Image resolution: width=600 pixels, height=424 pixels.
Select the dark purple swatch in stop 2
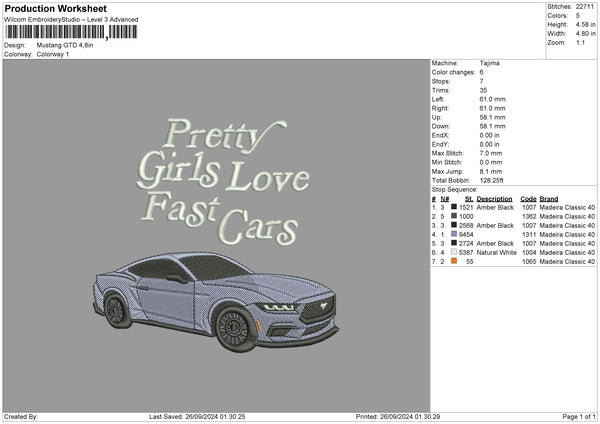click(454, 216)
